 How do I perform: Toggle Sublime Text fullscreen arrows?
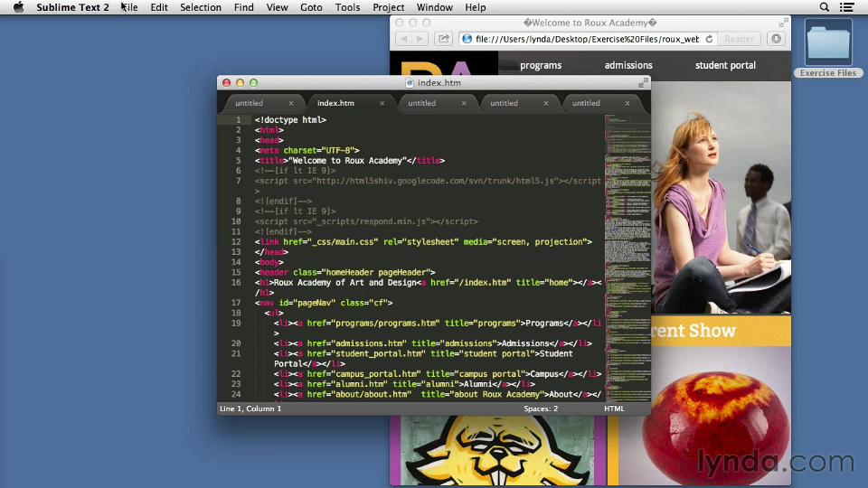click(x=643, y=83)
